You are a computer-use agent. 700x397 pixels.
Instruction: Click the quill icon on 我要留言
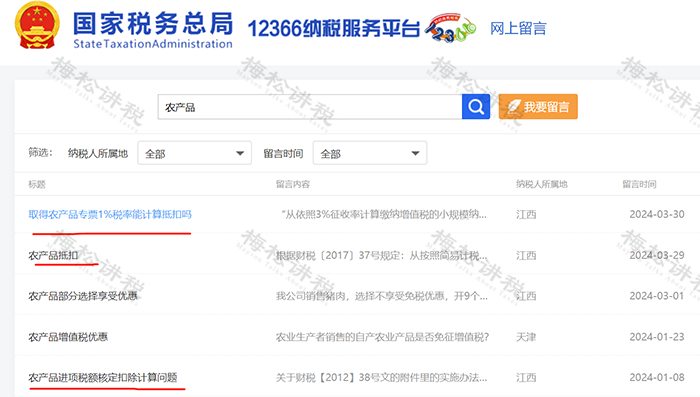coord(514,107)
